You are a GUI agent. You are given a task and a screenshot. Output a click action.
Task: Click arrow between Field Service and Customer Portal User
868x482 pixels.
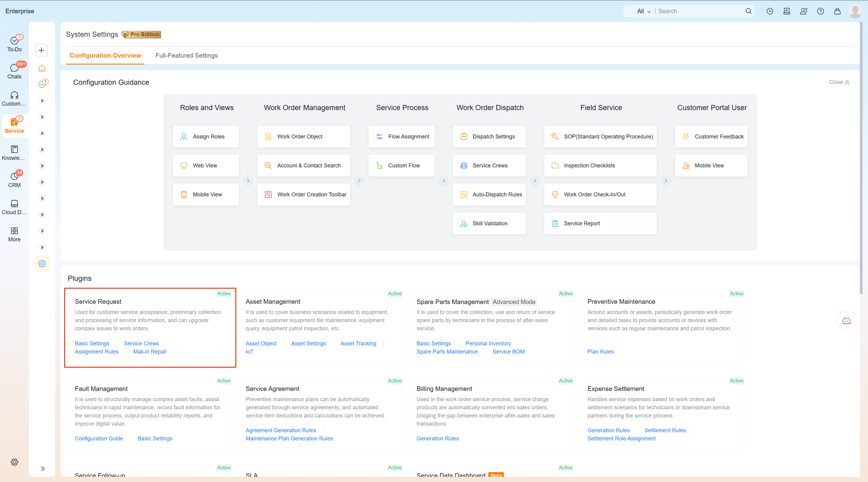coord(665,181)
